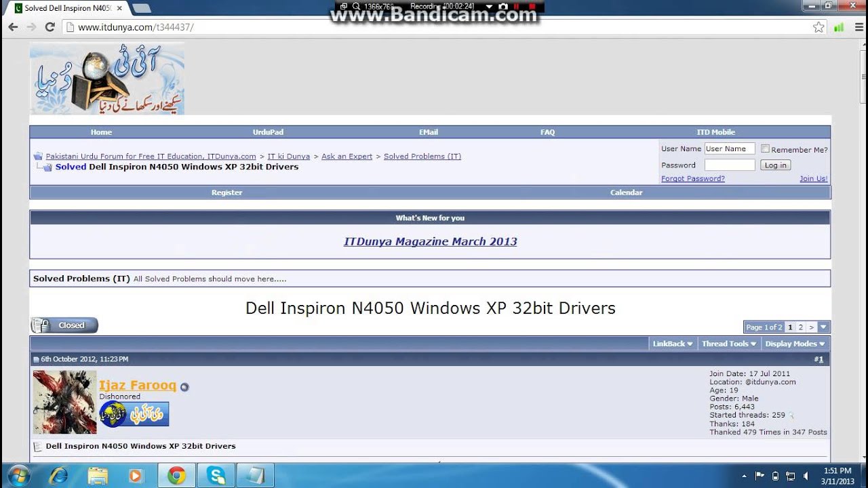This screenshot has width=868, height=488.
Task: Open the Windows Start menu
Action: tap(18, 475)
